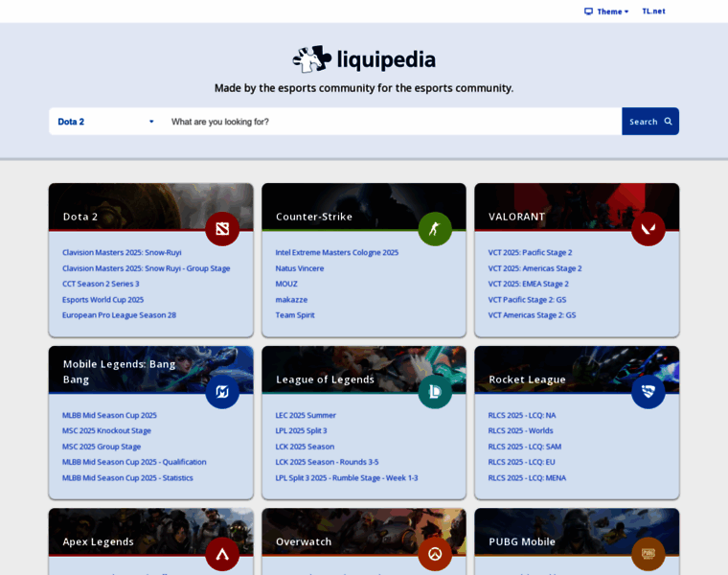Open the Team Spirit link
This screenshot has height=575, width=728.
point(295,315)
